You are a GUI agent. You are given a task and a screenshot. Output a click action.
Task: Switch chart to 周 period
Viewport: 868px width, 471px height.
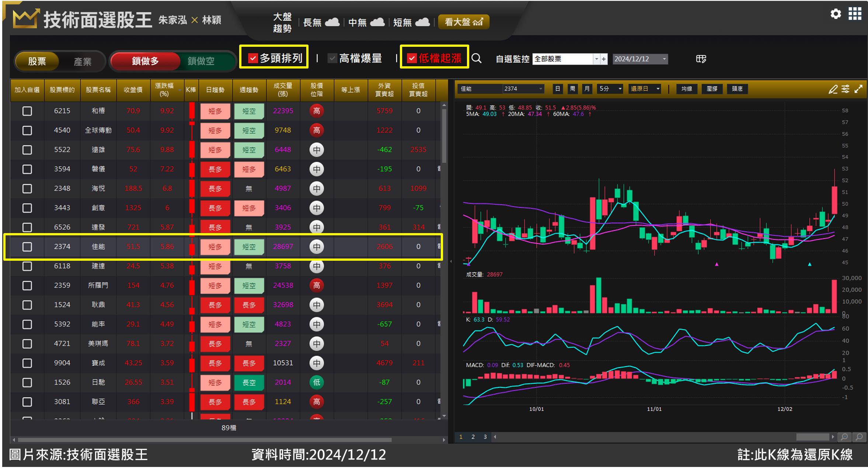point(572,89)
